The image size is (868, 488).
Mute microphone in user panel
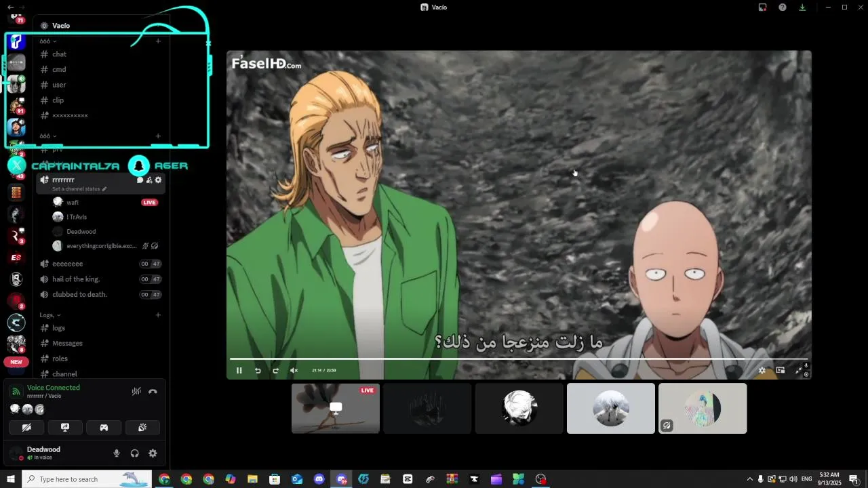117,453
